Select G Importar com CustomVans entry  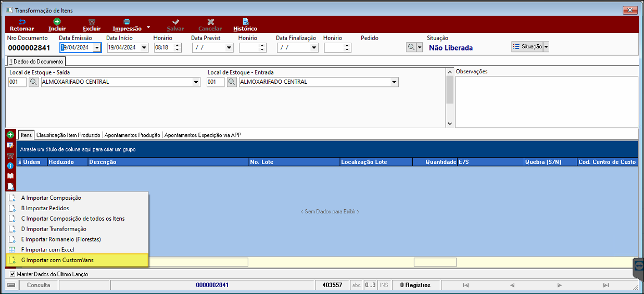pyautogui.click(x=77, y=260)
